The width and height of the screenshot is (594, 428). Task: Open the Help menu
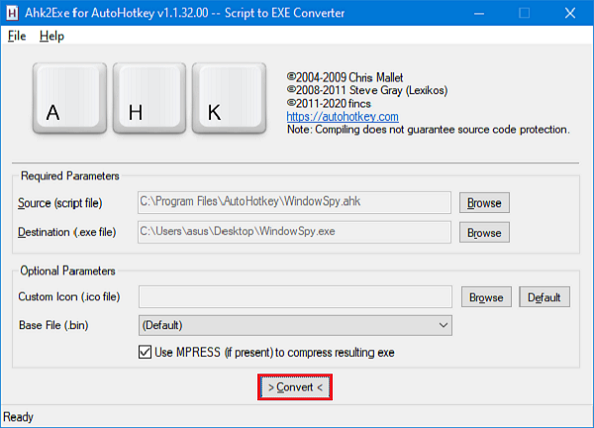(52, 36)
